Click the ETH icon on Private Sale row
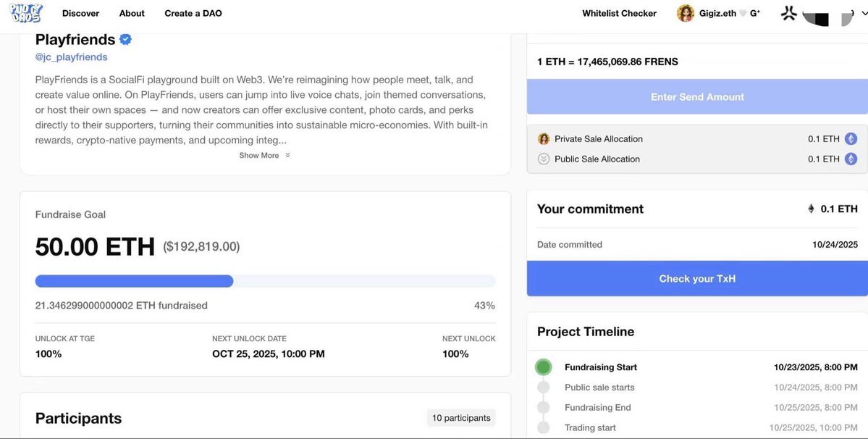This screenshot has width=868, height=439. [x=851, y=139]
